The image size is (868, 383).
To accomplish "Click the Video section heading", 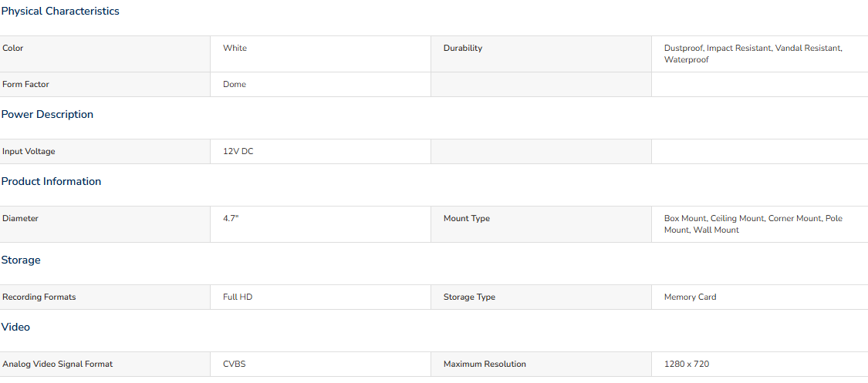I will pos(15,328).
